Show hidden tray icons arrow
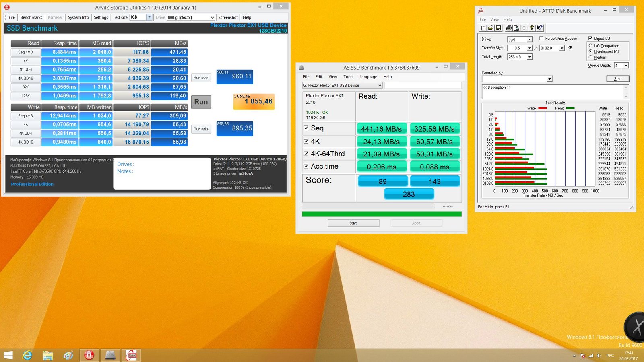Screen dimensions: 644x362 (574, 356)
